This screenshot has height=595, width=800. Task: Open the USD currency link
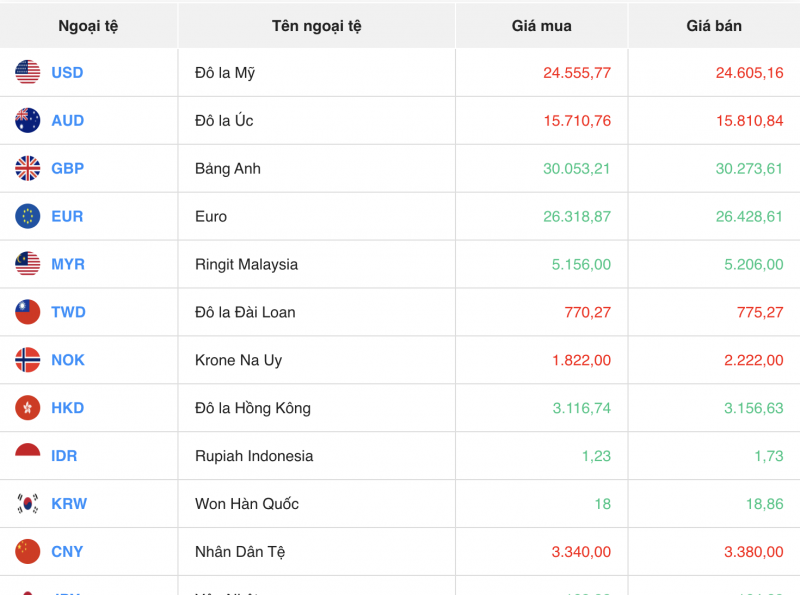[x=67, y=73]
